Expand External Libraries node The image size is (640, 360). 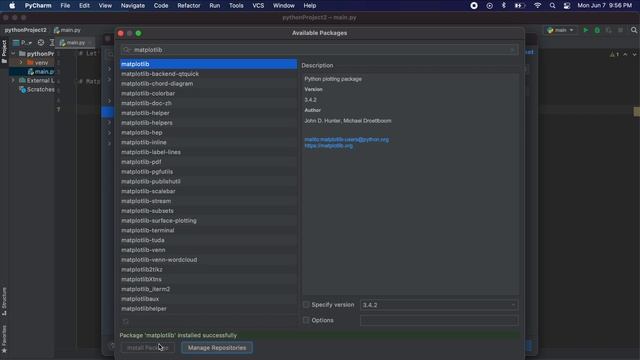pyautogui.click(x=13, y=80)
